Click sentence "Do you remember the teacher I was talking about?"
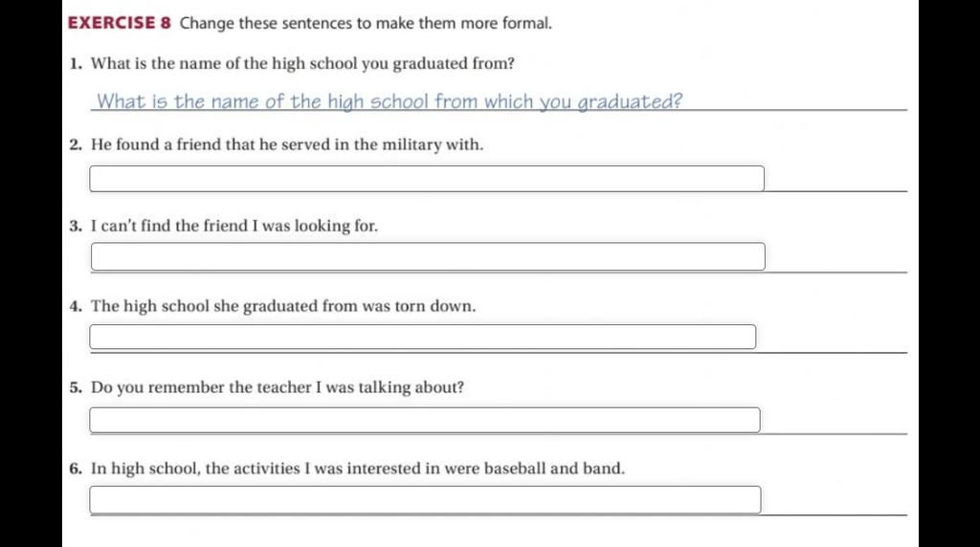The height and width of the screenshot is (547, 980). pyautogui.click(x=278, y=387)
